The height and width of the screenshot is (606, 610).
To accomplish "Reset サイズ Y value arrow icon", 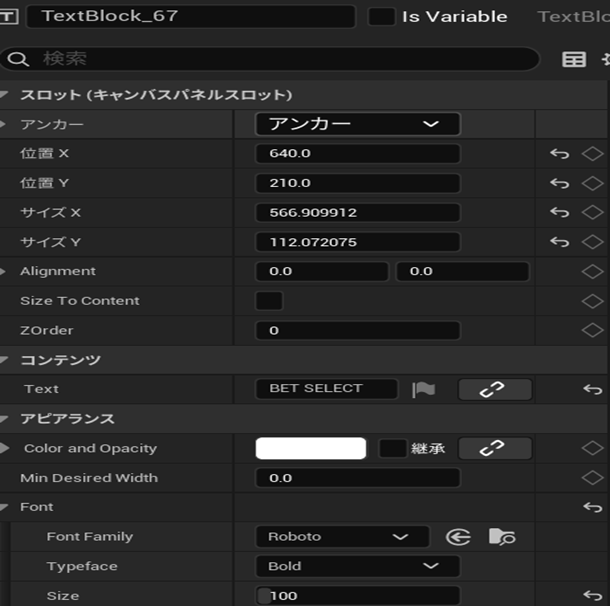I will 560,242.
